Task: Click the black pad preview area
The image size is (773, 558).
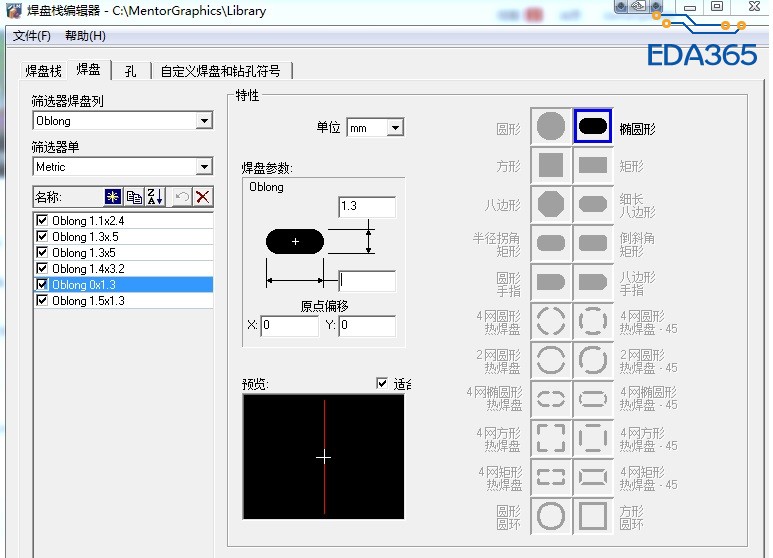Action: 323,456
